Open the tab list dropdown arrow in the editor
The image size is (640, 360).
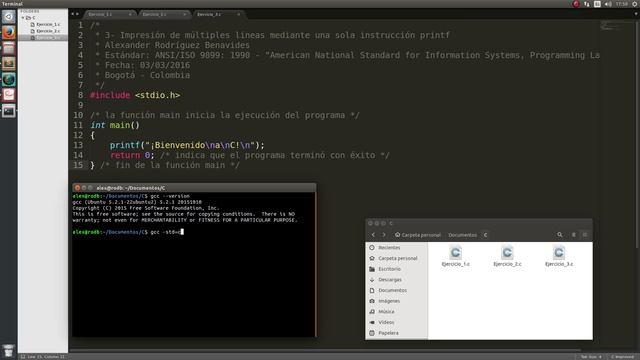click(636, 14)
